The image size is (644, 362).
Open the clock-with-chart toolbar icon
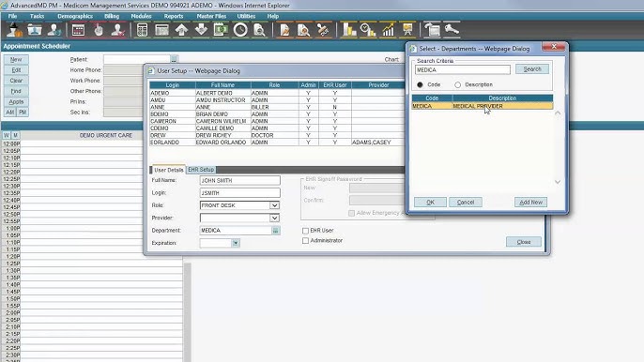(368, 30)
